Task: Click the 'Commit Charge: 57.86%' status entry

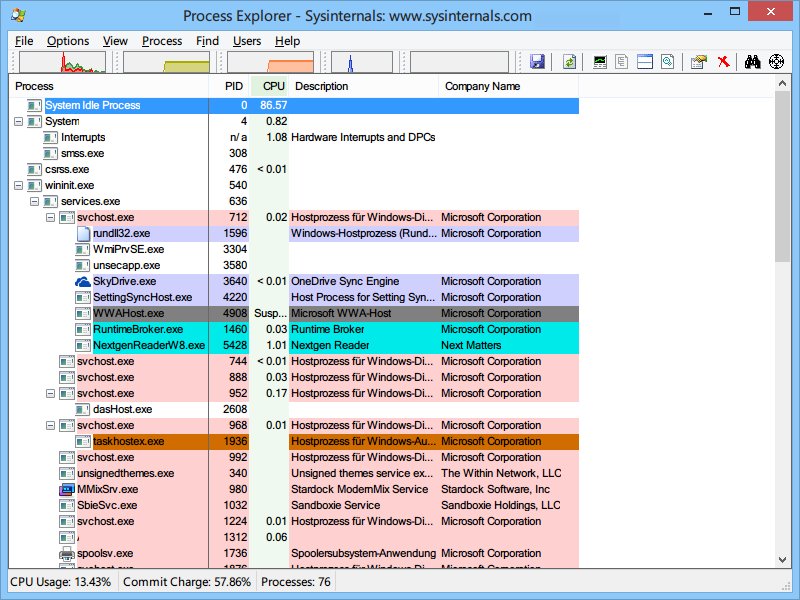Action: [x=187, y=582]
